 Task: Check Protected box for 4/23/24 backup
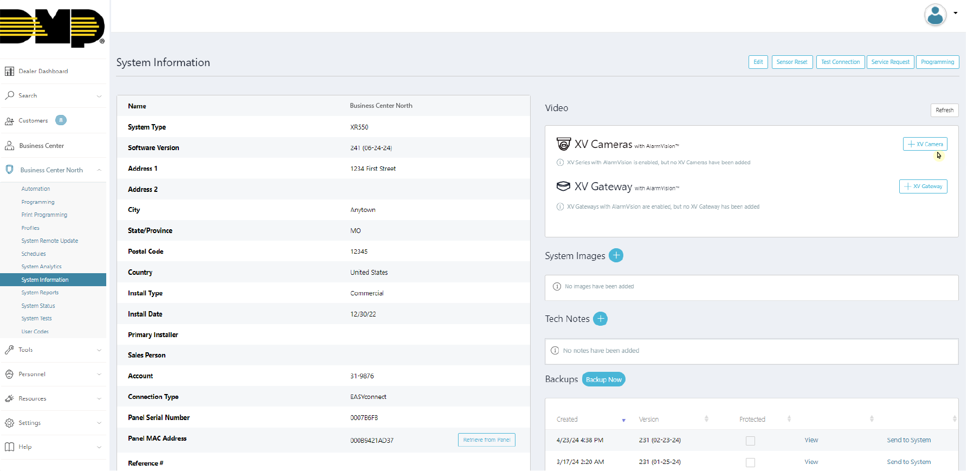coord(750,441)
